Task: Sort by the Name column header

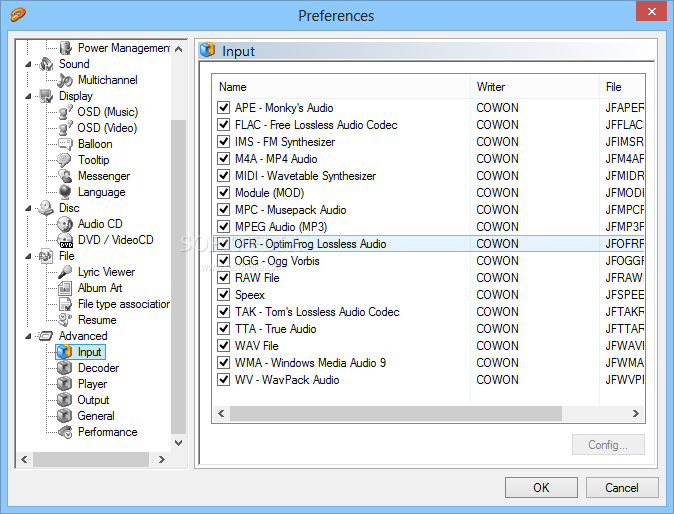Action: (341, 87)
